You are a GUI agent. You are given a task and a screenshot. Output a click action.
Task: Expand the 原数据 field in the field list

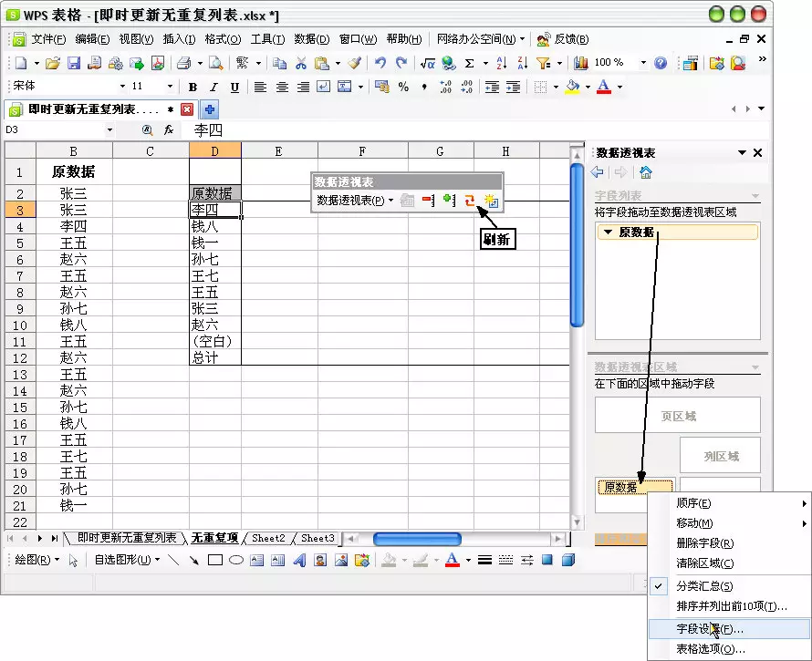609,232
